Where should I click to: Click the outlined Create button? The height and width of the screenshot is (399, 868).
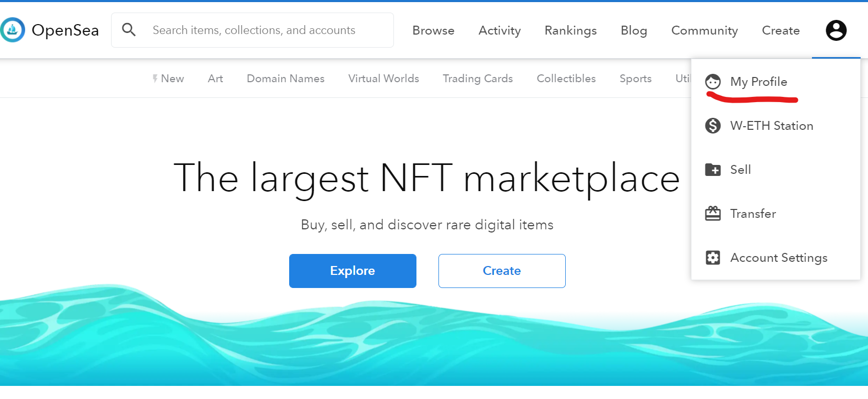point(502,271)
